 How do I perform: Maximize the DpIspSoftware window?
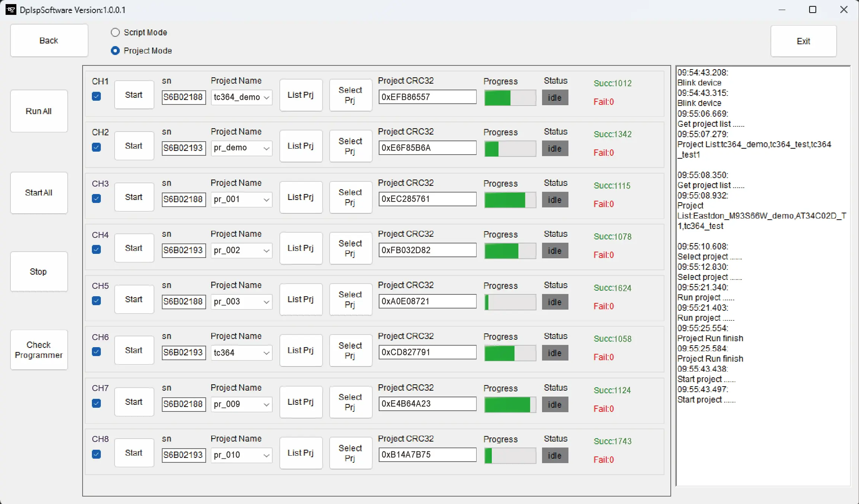click(x=812, y=10)
